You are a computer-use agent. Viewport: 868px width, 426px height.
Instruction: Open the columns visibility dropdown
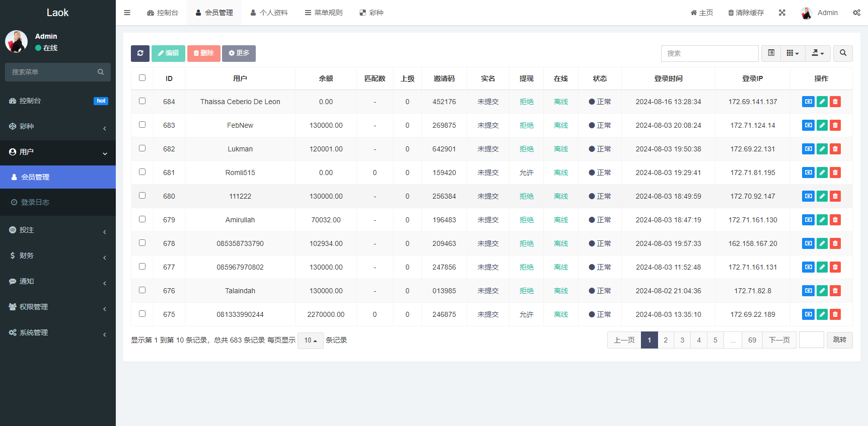tap(792, 53)
